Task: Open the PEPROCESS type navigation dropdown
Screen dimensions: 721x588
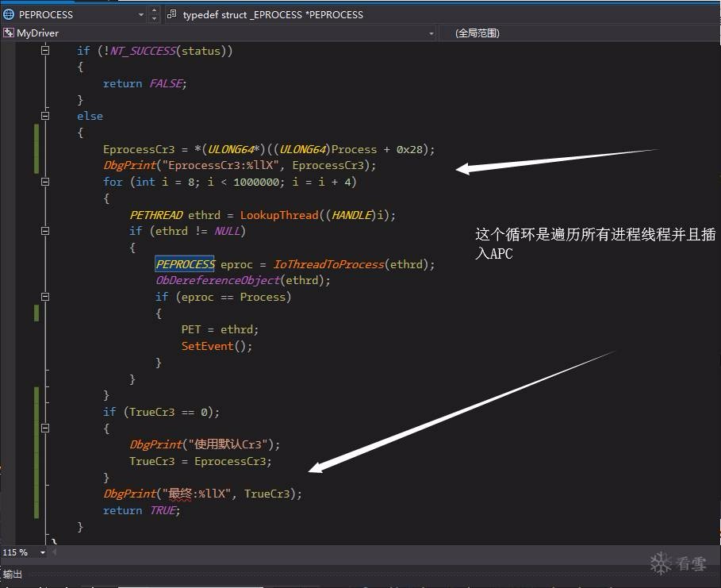Action: 140,15
